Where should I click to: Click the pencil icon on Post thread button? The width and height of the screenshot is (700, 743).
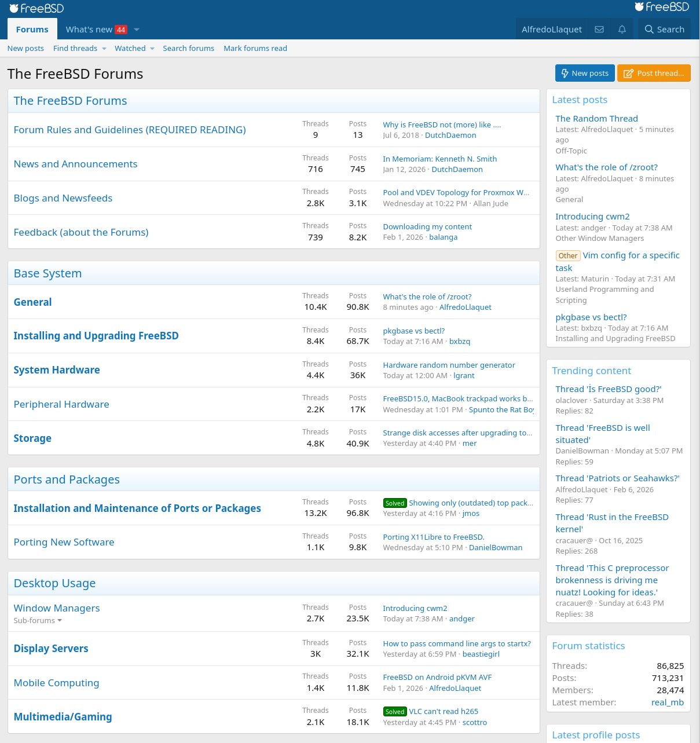[628, 73]
